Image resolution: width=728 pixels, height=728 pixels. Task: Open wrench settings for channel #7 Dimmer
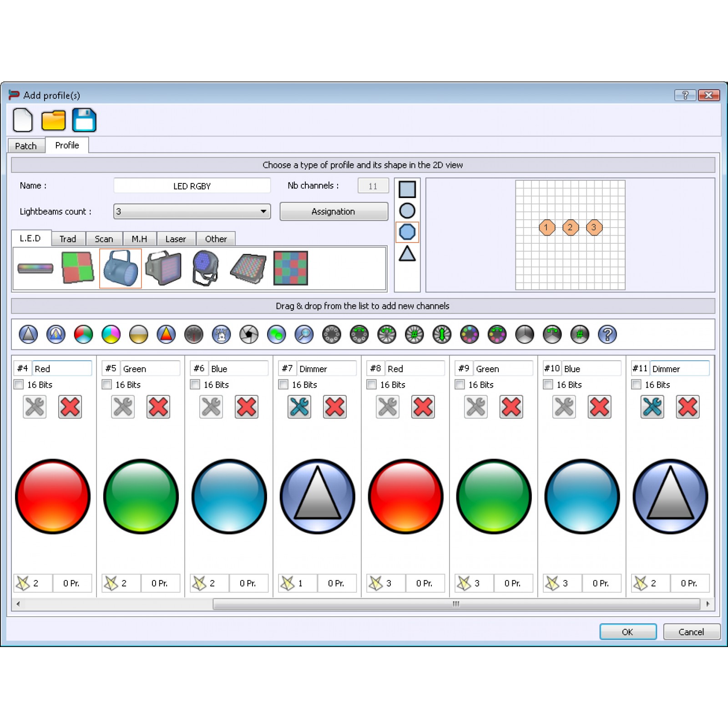[x=299, y=407]
